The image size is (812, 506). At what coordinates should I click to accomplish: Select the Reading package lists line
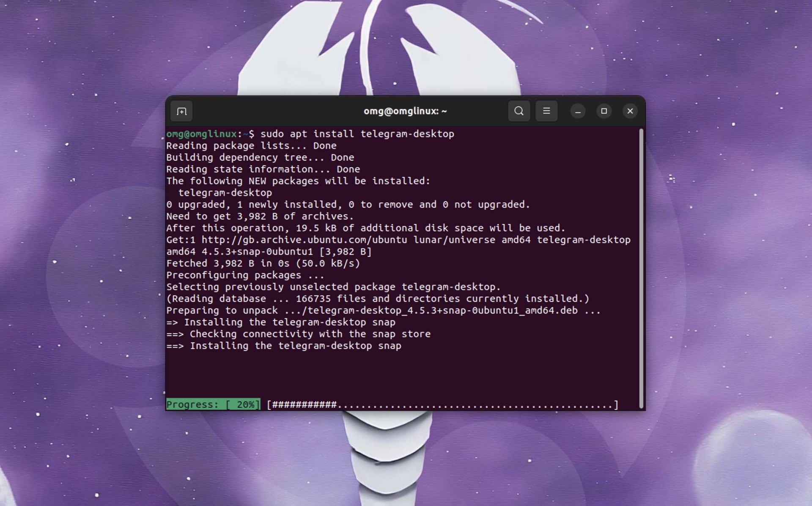tap(251, 146)
